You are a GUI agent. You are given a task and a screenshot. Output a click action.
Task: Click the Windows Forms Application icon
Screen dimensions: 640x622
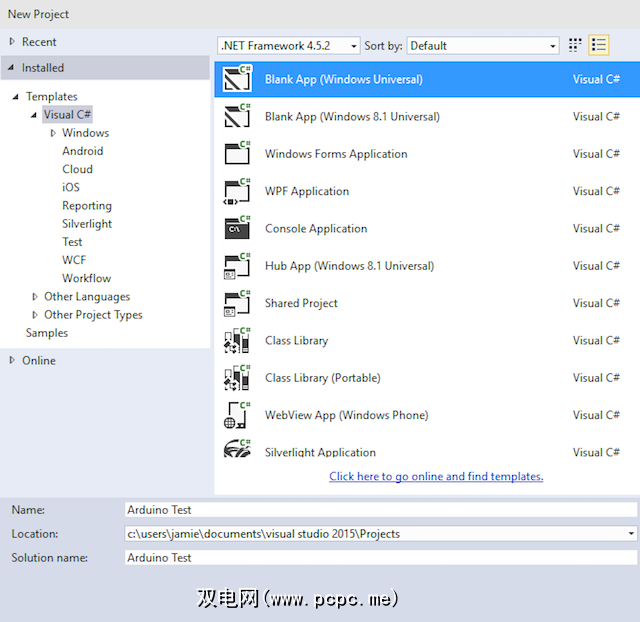coord(237,154)
